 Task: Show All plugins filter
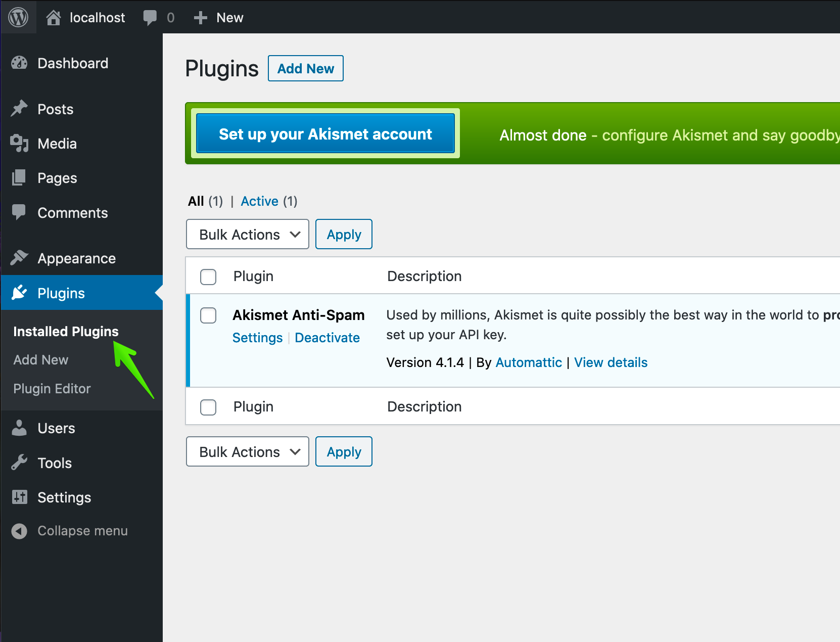tap(196, 201)
